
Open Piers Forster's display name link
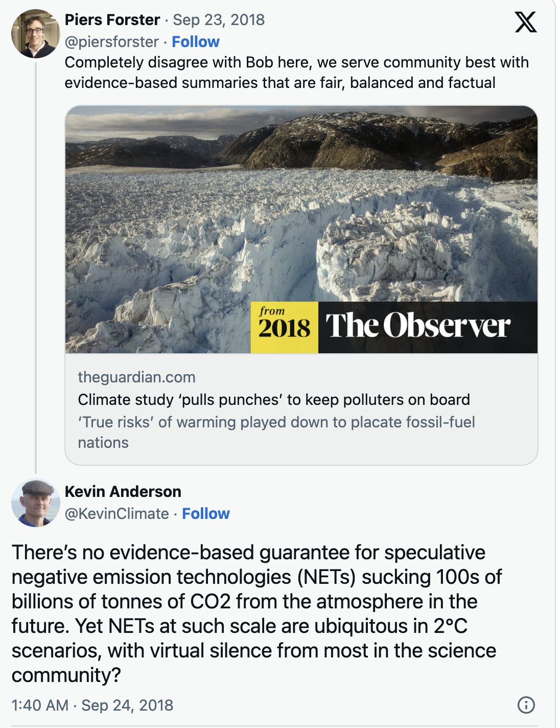pyautogui.click(x=112, y=19)
